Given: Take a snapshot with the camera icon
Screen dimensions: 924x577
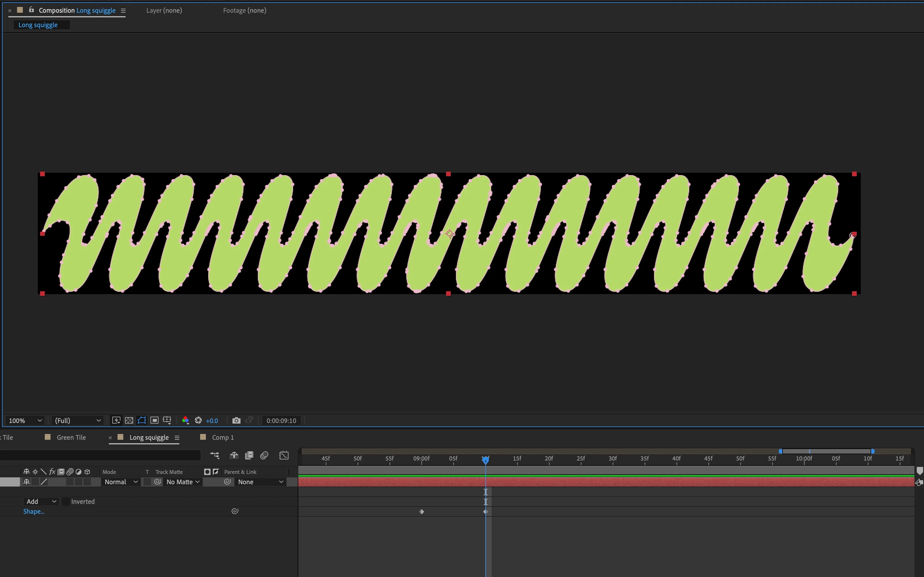Looking at the screenshot, I should point(236,420).
